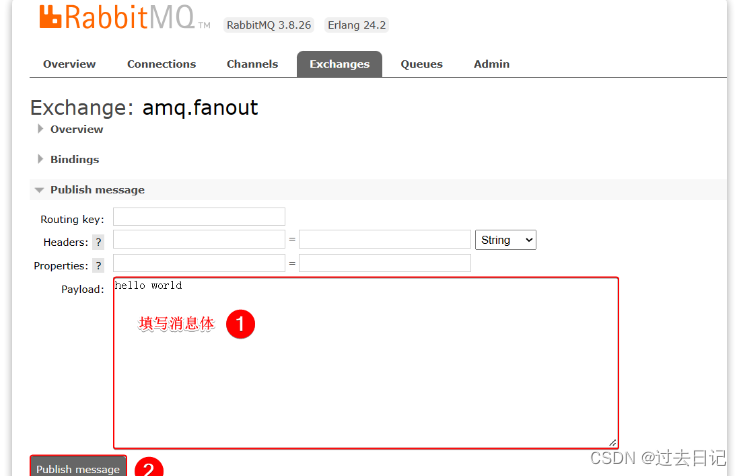
Task: Click the RabbitMQ 3.8.26 version badge
Action: tap(269, 25)
